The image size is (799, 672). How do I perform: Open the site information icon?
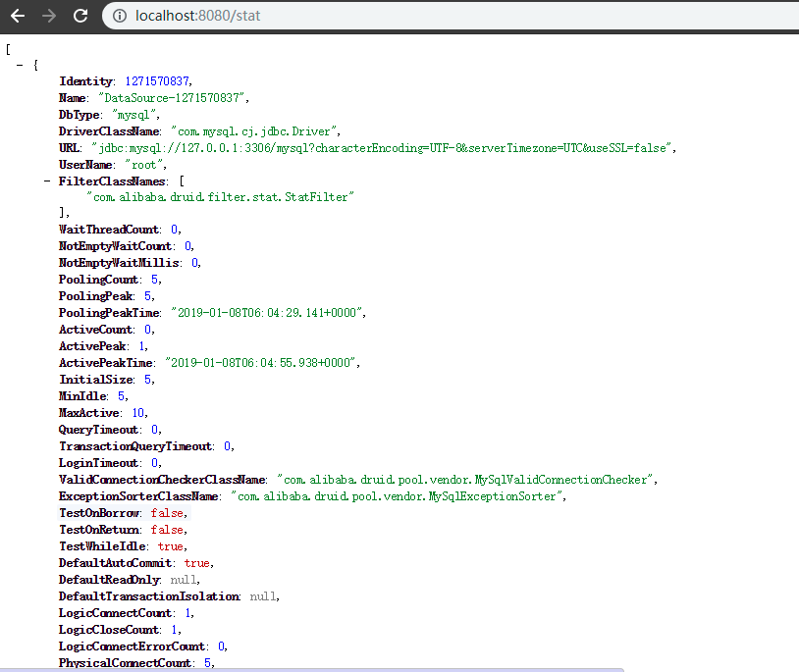pyautogui.click(x=120, y=16)
